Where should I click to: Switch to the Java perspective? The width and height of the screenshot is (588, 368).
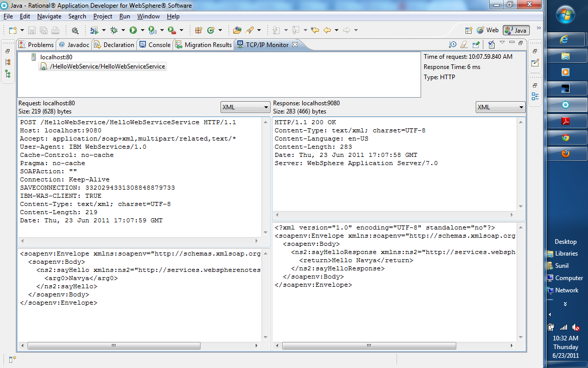[516, 30]
